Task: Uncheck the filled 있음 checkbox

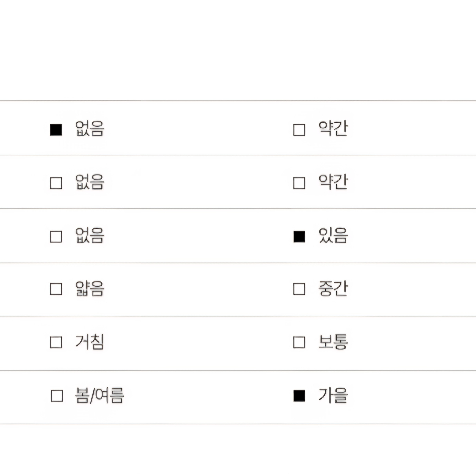Action: [x=299, y=236]
